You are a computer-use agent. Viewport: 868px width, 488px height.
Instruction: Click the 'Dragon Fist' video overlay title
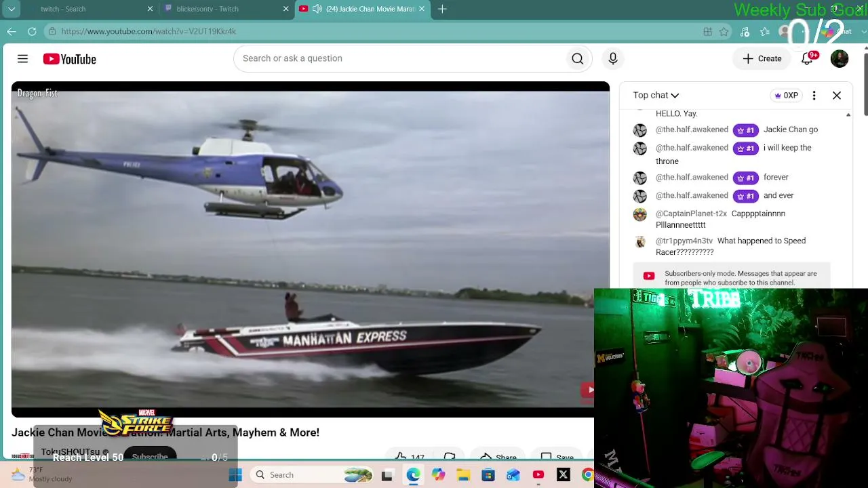[37, 93]
